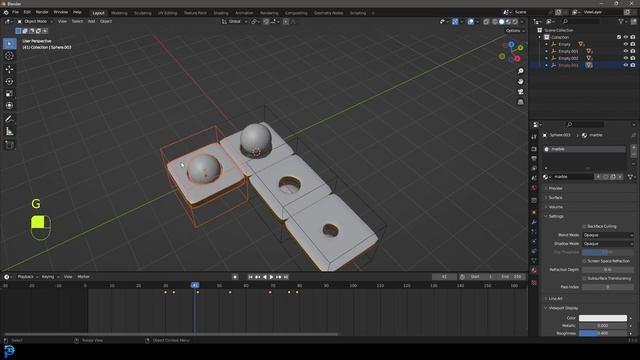Expand the Surface panel
The height and width of the screenshot is (360, 640).
coord(555,198)
